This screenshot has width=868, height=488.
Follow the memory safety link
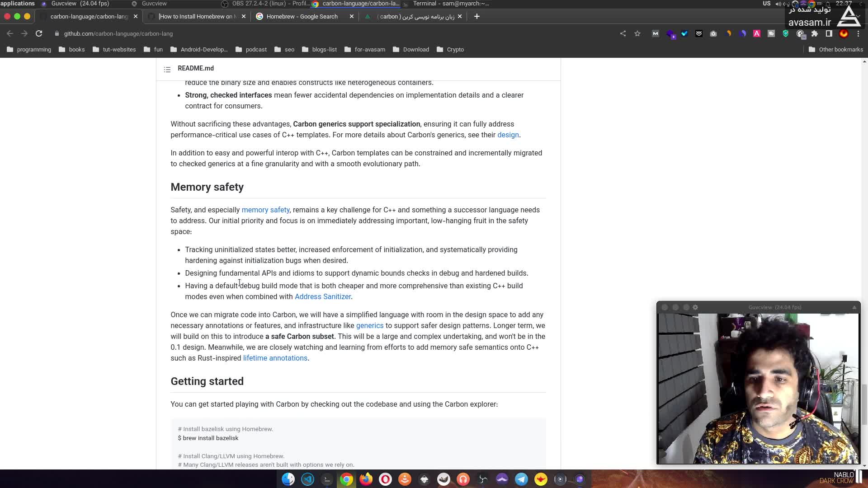pyautogui.click(x=265, y=210)
